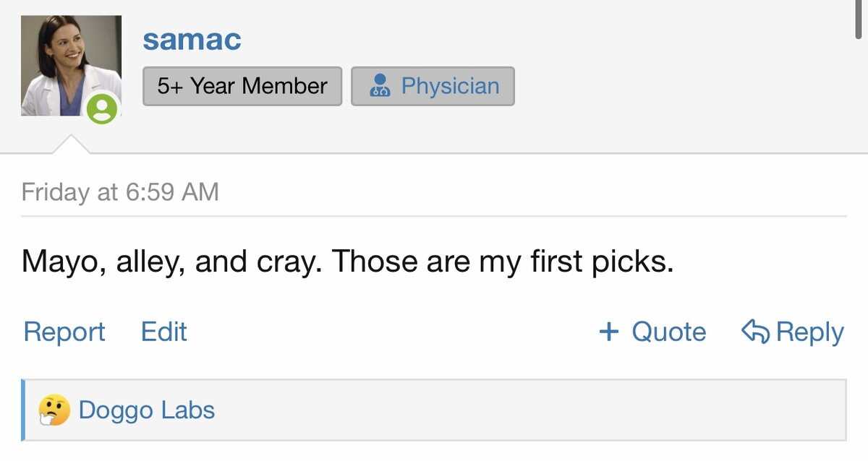Image resolution: width=868 pixels, height=461 pixels.
Task: Open the samac username link
Action: click(x=192, y=39)
